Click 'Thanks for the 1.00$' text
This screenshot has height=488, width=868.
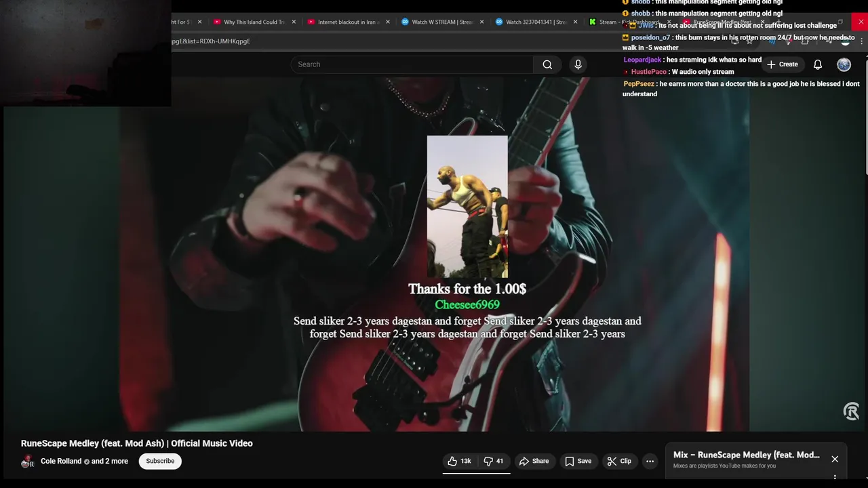coord(467,289)
